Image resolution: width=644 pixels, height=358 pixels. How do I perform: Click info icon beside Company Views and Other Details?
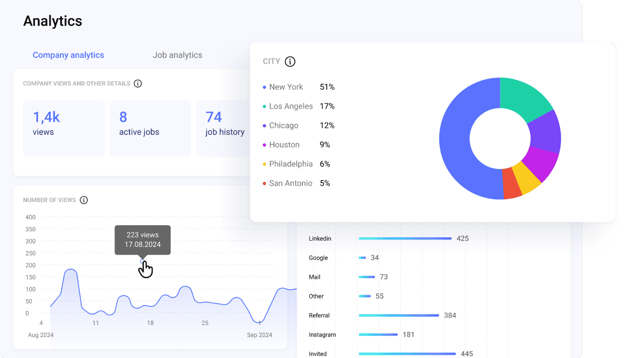point(138,84)
